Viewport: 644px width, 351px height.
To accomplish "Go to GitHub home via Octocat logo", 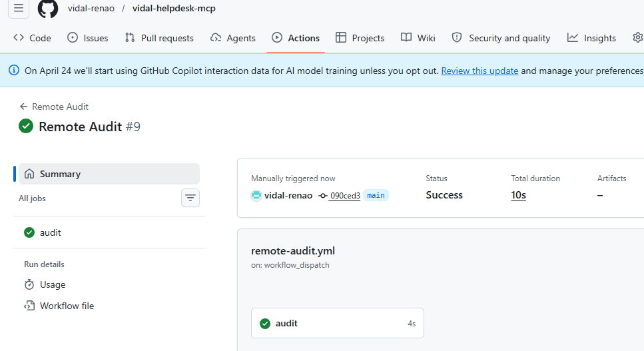I will tap(48, 9).
